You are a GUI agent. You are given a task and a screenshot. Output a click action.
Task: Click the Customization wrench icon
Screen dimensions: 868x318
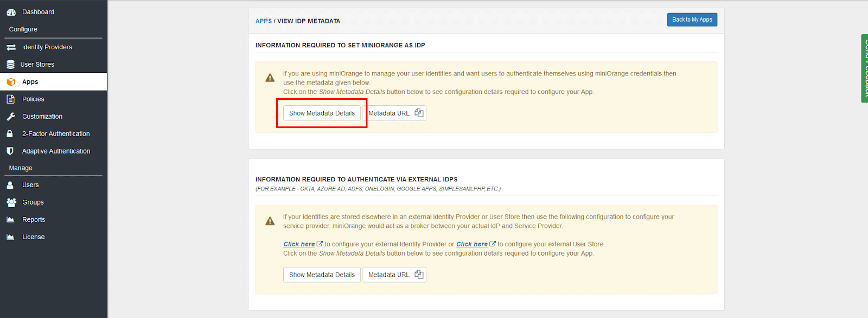[11, 117]
